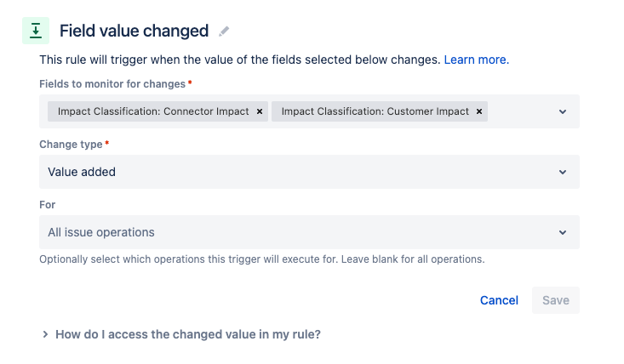Open the Change type dropdown chevron
Viewport: 624px width, 364px height.
click(563, 172)
